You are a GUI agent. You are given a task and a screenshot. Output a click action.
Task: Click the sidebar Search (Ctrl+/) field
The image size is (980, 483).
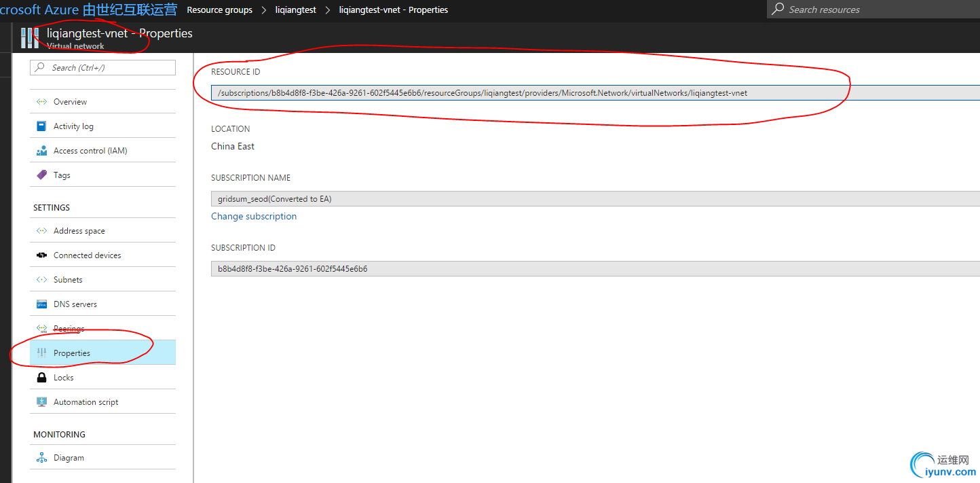[102, 67]
